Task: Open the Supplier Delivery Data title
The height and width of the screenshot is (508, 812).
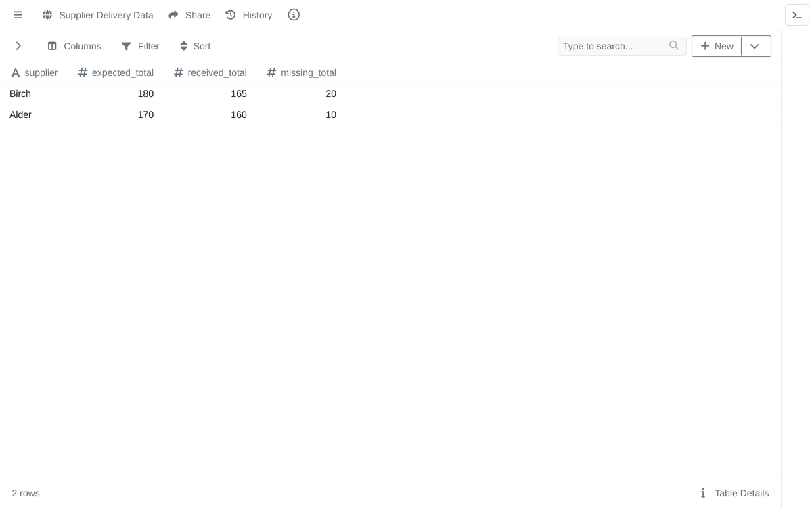Action: click(x=106, y=15)
